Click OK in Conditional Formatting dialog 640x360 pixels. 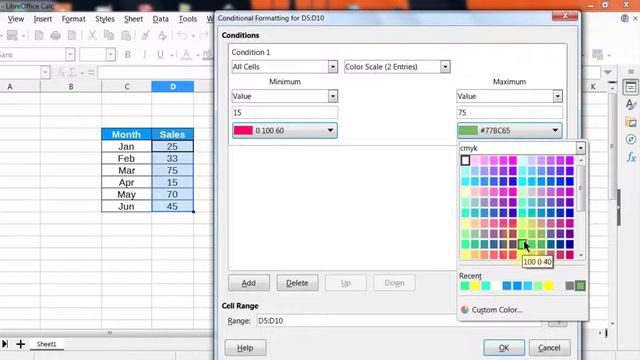point(504,348)
